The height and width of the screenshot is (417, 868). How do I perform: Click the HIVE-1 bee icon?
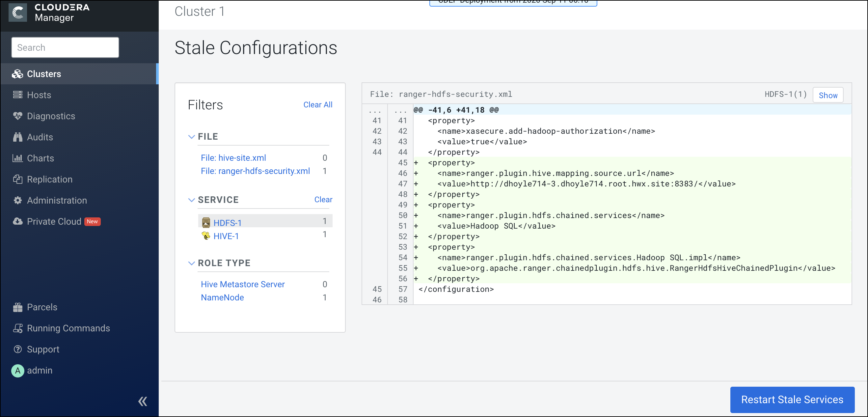click(205, 236)
